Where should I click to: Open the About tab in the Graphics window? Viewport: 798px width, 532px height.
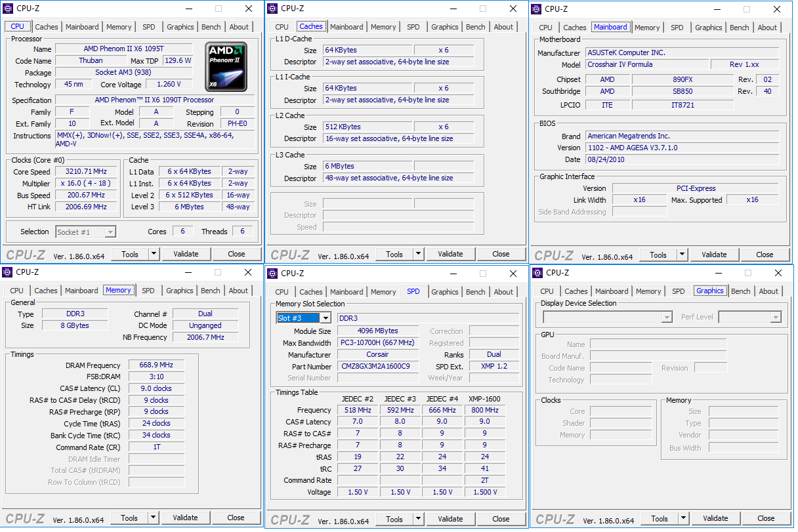click(769, 291)
